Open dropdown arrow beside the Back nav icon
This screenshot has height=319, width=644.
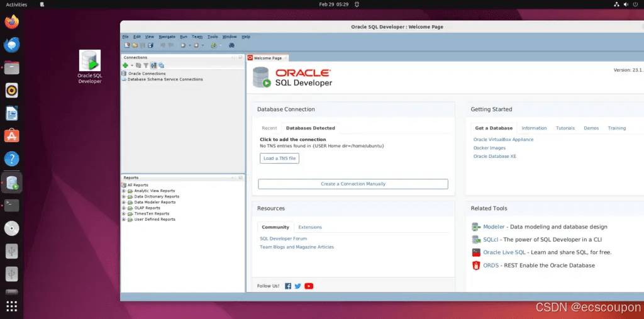point(189,46)
